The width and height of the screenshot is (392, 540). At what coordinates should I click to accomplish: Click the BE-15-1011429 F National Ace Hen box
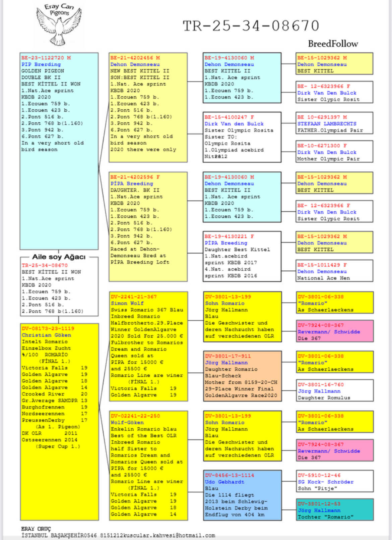tap(334, 271)
